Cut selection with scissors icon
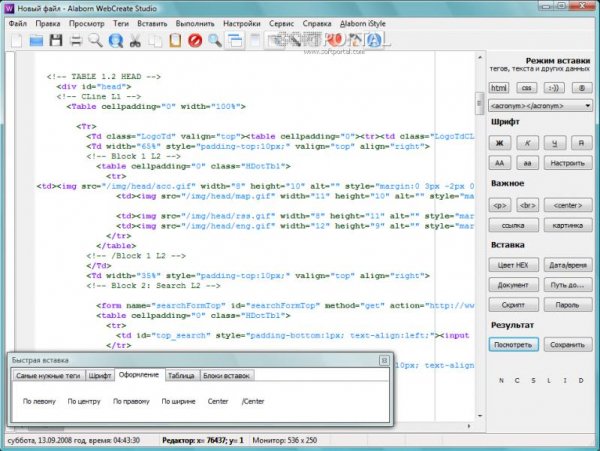The width and height of the screenshot is (600, 451). click(135, 41)
